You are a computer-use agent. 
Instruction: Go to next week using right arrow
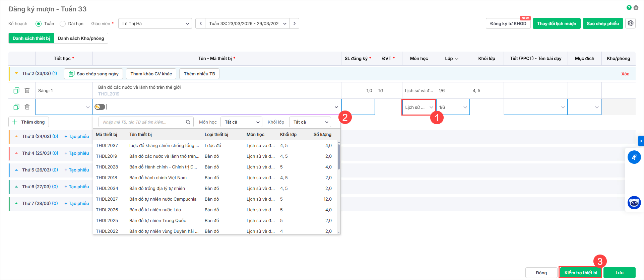click(294, 23)
